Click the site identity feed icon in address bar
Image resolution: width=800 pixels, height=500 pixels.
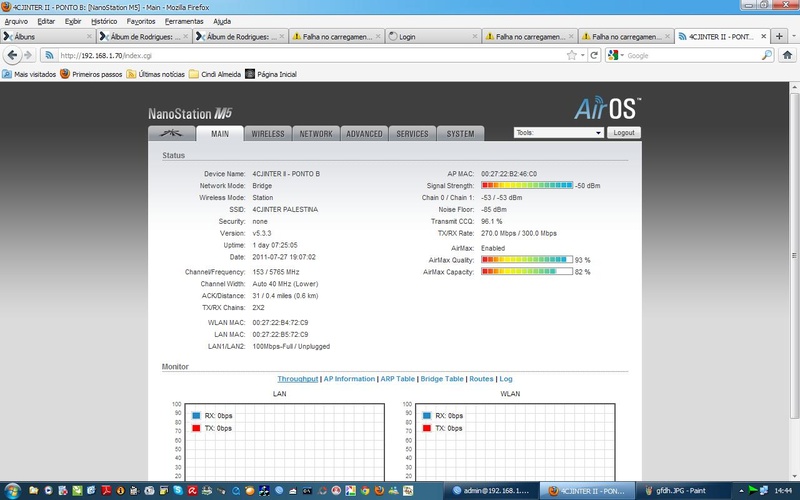coord(49,55)
